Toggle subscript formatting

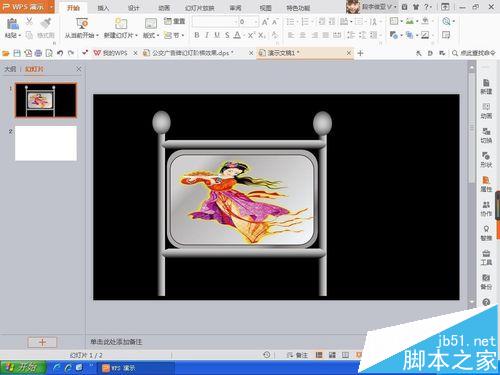coord(262,35)
